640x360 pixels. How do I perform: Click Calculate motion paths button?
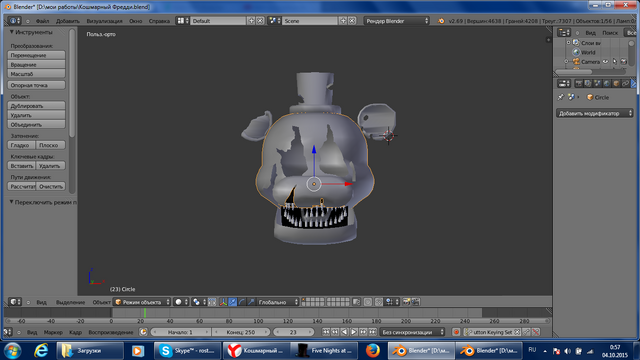(22, 186)
